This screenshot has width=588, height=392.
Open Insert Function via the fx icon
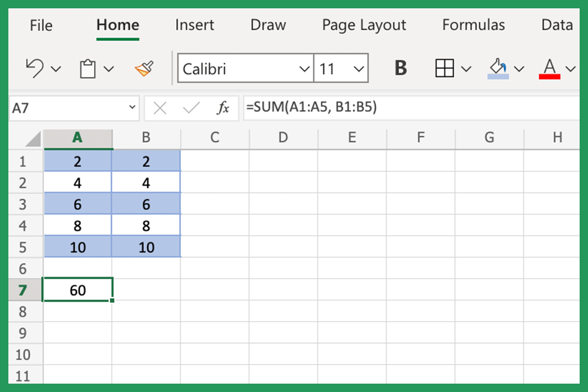(225, 108)
